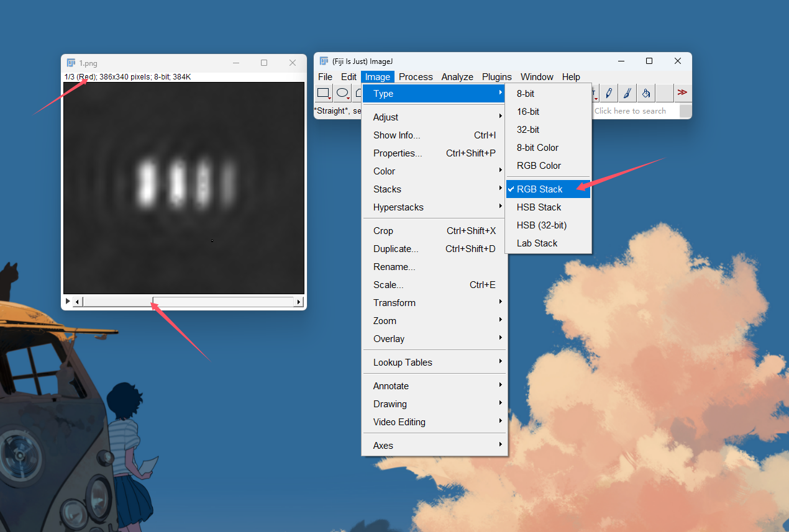Convert image type to RGB Color
Screen dimensions: 789x532
point(548,166)
